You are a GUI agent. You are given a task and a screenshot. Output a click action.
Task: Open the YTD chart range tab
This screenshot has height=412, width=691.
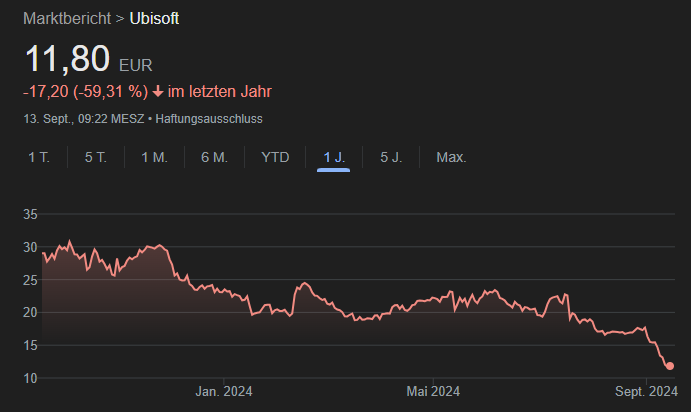coord(275,157)
